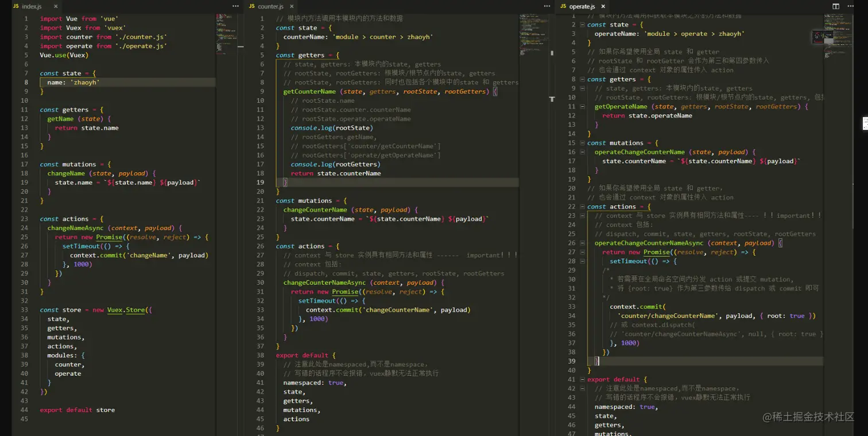
Task: Click line number 39 in operate.js
Action: click(x=571, y=361)
